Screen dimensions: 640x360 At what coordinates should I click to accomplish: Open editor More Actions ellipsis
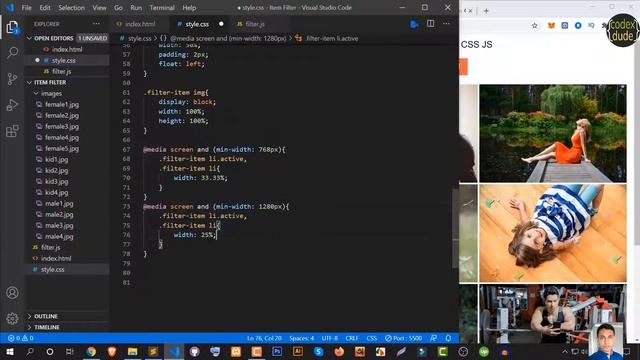tap(447, 24)
